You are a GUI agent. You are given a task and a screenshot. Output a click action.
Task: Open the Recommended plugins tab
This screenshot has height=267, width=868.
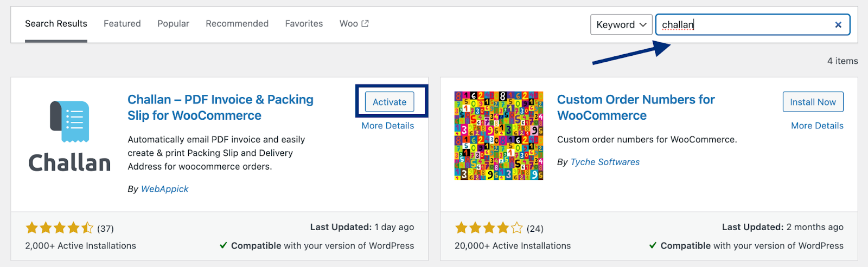(x=237, y=24)
